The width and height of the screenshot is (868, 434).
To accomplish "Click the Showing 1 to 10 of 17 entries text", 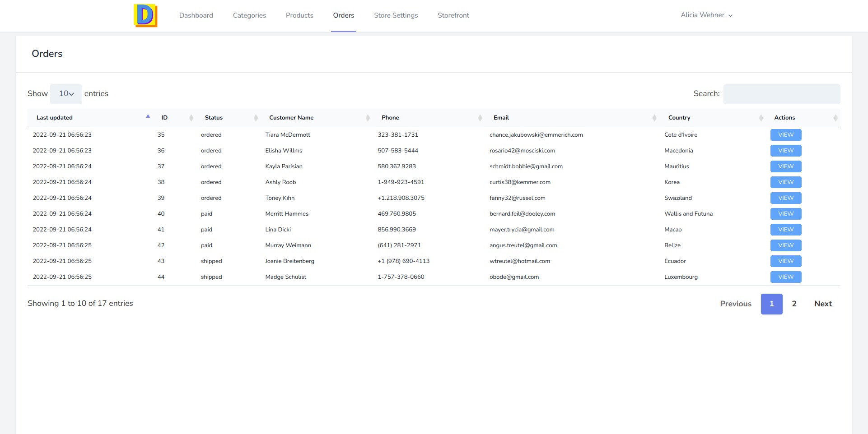I will pos(80,304).
